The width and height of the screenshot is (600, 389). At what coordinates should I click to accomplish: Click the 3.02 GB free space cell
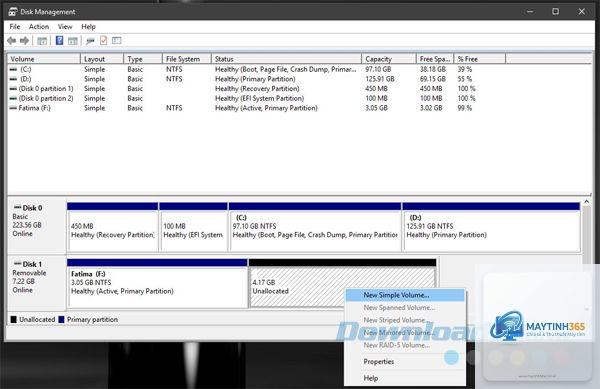[x=431, y=108]
